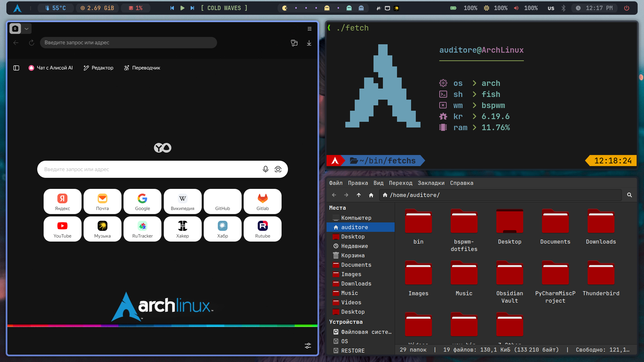Mute the volume speaker icon

tap(516, 8)
